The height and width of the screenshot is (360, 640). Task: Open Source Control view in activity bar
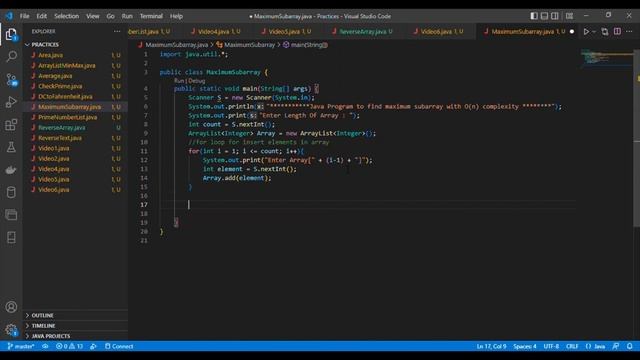tap(11, 79)
